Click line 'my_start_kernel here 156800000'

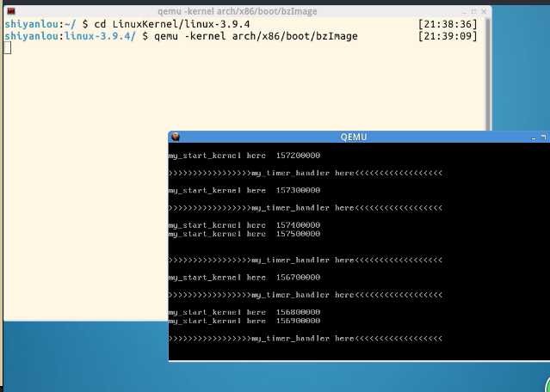244,312
